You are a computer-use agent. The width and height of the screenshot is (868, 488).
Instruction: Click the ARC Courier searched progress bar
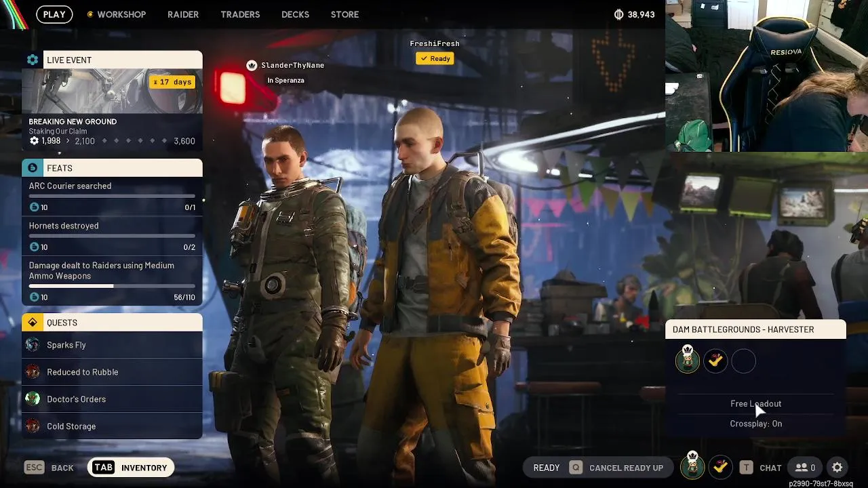click(x=112, y=196)
